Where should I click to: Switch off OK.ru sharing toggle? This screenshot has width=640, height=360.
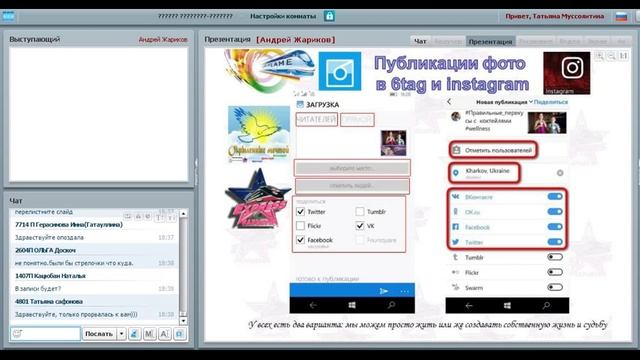[x=555, y=211]
